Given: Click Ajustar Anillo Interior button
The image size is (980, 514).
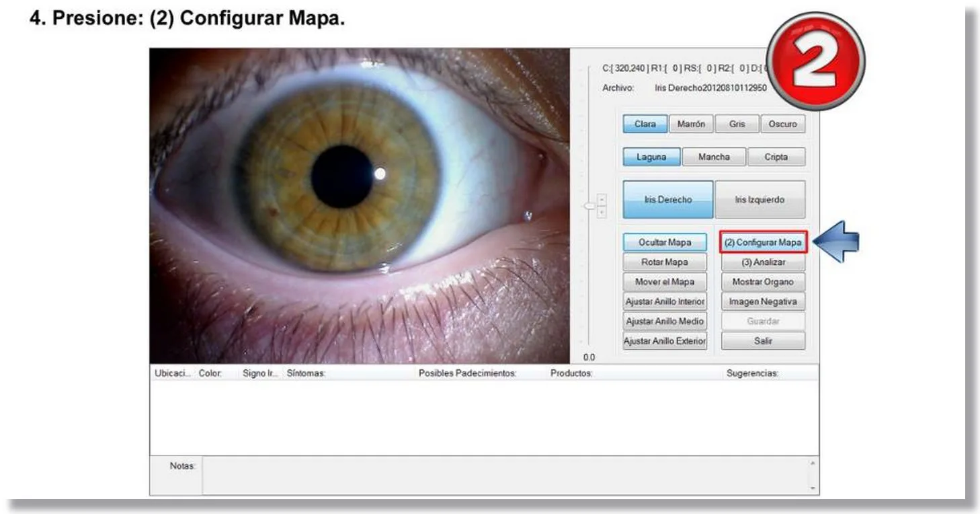Looking at the screenshot, I should click(x=665, y=301).
